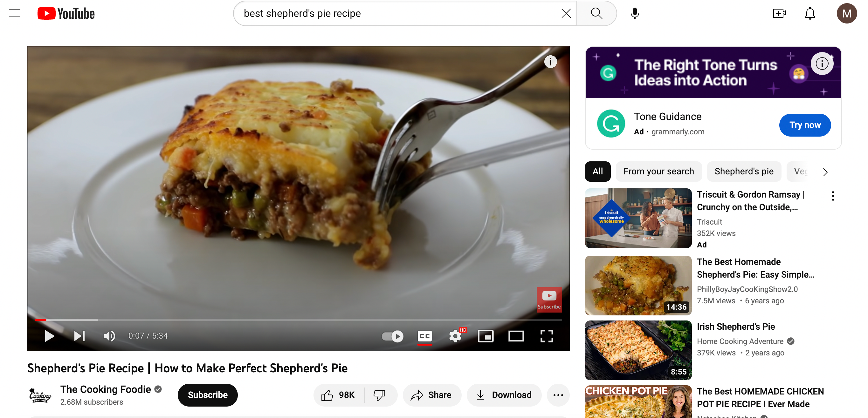Toggle the autoplay switch

coord(393,335)
